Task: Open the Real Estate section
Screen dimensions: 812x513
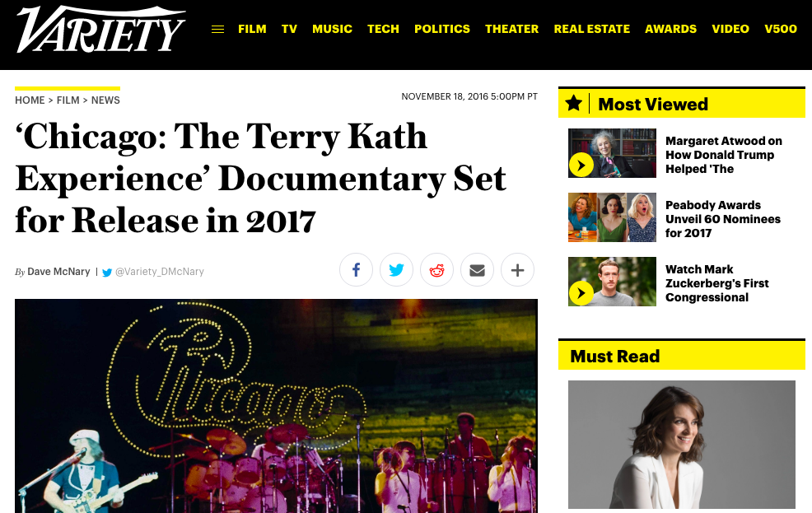Action: [592, 29]
